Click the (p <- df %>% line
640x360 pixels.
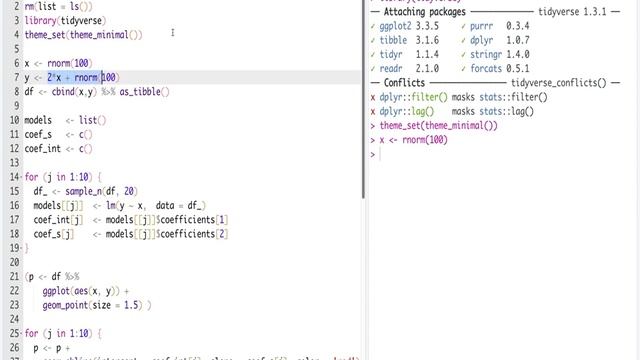pyautogui.click(x=52, y=276)
